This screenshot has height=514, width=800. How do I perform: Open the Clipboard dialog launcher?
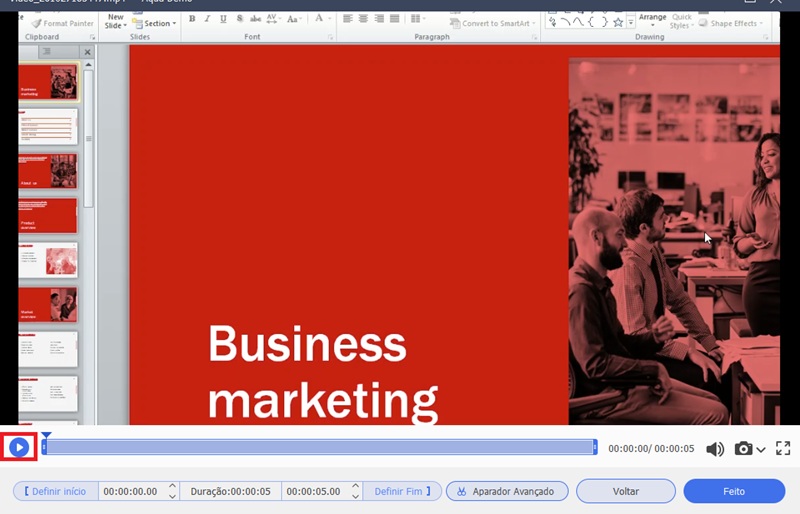click(92, 37)
